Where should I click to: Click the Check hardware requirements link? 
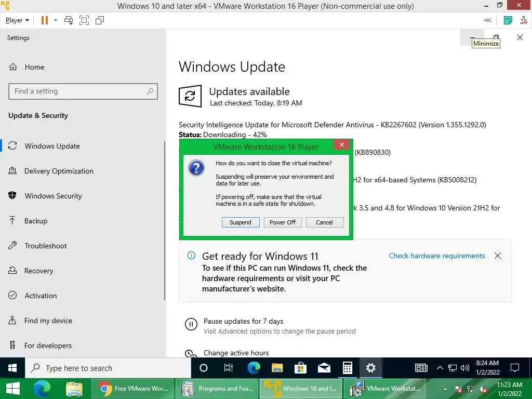click(437, 256)
